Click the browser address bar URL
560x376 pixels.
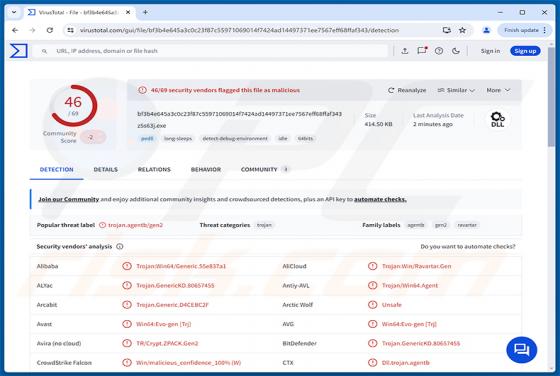[239, 30]
